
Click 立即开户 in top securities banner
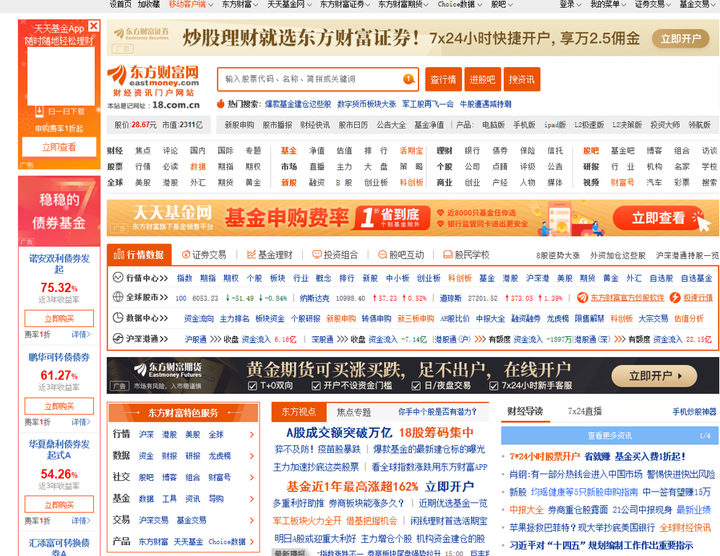tap(681, 39)
